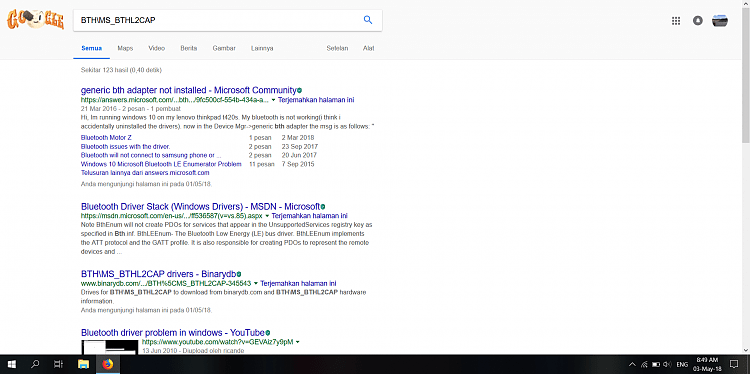Open 'Windows 10 Microsoft Bluetooth LE Enumerator Problem' sublink

(x=161, y=164)
